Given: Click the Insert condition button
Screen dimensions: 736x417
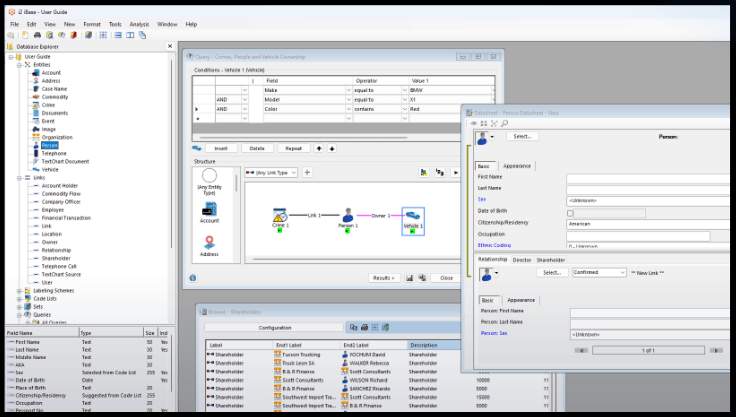Looking at the screenshot, I should tap(221, 148).
